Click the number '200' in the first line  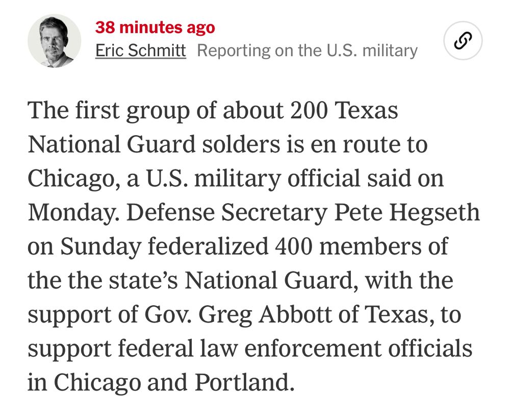point(309,110)
